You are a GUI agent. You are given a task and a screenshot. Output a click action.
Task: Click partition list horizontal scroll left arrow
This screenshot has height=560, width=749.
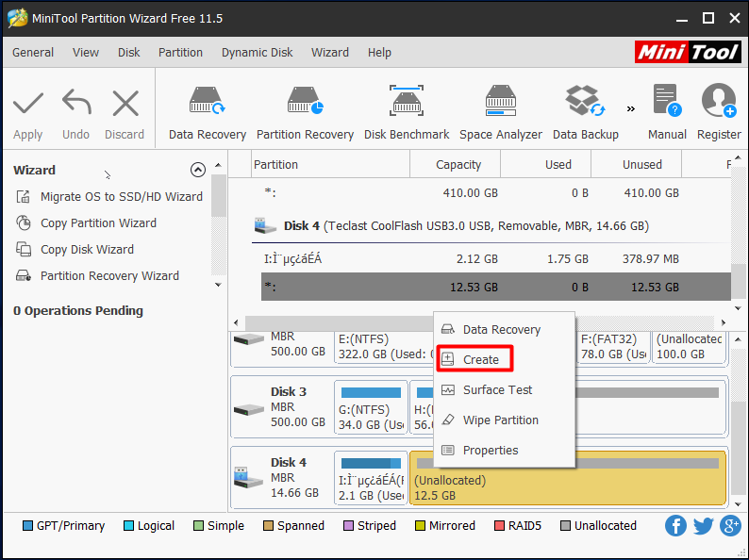pyautogui.click(x=236, y=322)
